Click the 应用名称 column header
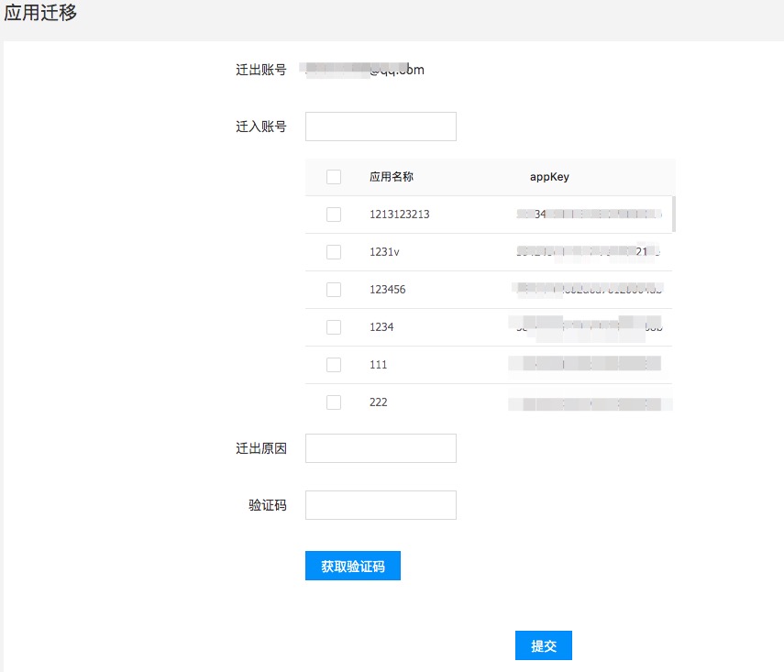 (392, 177)
